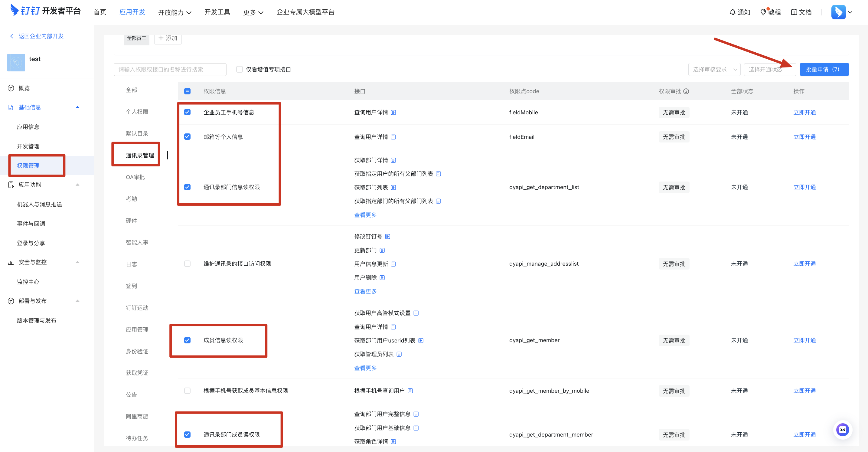Open the tutorials lightbulb icon
The height and width of the screenshot is (452, 868).
(x=763, y=12)
